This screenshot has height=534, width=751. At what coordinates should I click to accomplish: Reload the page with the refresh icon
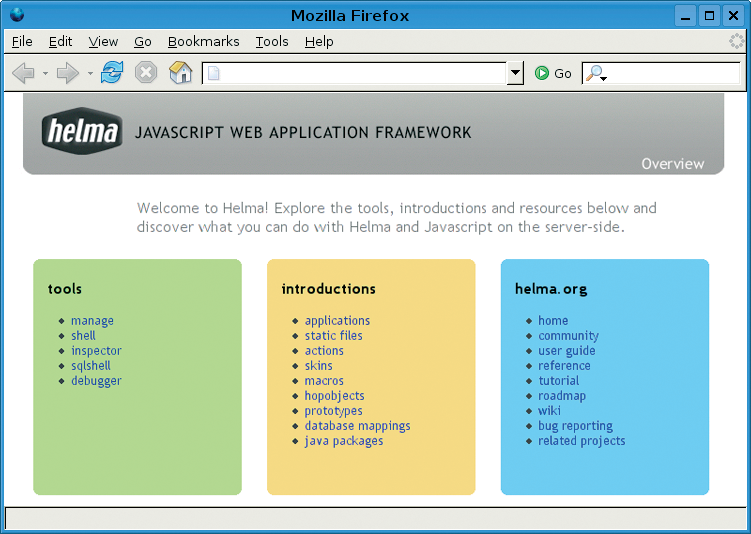click(x=112, y=73)
